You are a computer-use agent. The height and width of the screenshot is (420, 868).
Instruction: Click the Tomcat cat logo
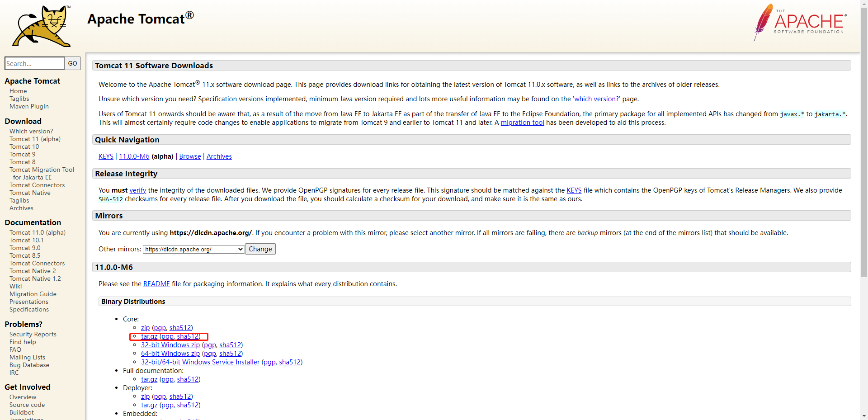tap(42, 26)
